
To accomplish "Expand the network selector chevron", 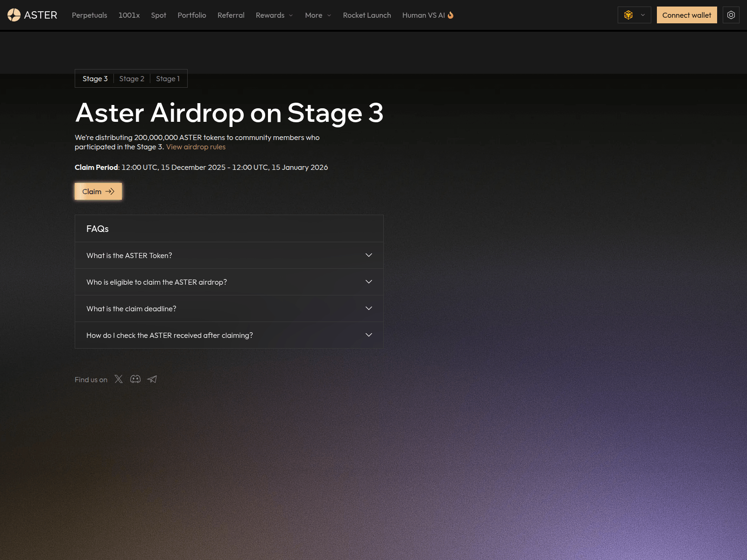I will [x=643, y=15].
